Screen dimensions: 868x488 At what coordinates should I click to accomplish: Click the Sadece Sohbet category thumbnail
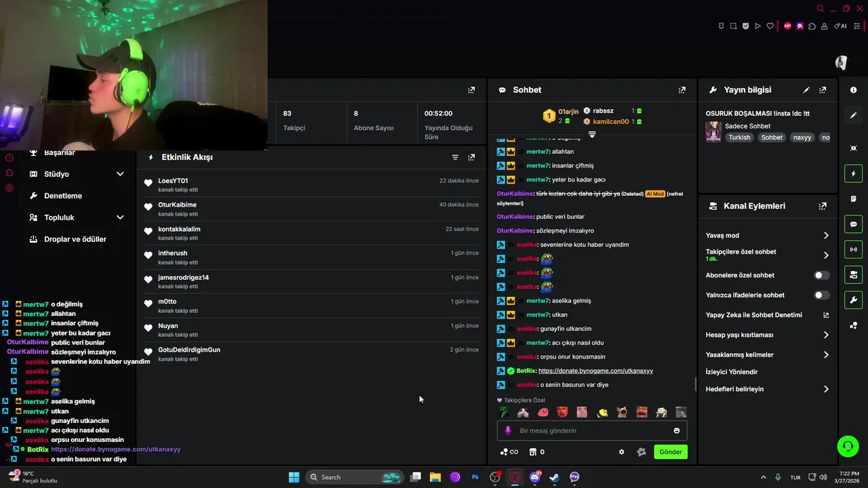point(713,131)
